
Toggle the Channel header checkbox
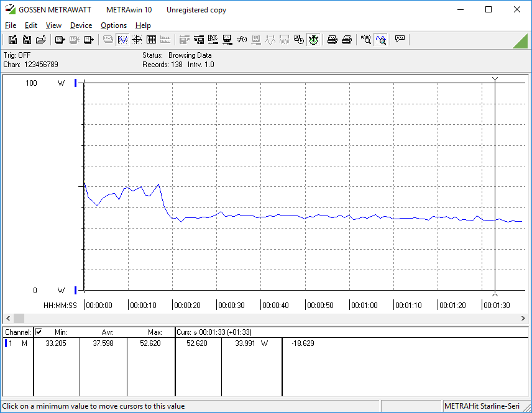[x=39, y=332]
